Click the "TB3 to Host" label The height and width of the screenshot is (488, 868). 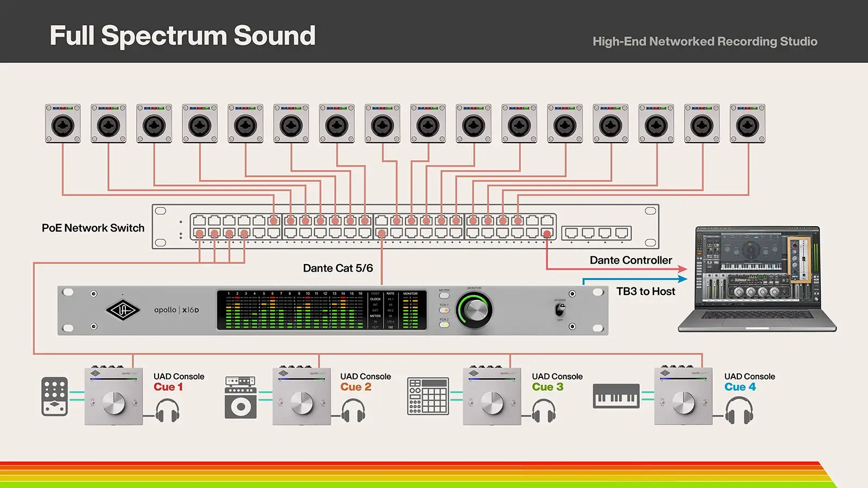pos(646,292)
